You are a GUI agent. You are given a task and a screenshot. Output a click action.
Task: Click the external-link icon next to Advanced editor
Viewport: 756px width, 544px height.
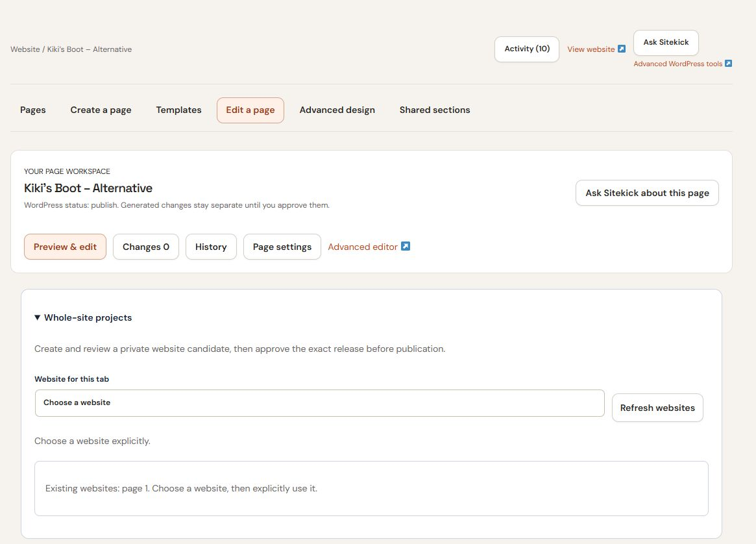[406, 247]
